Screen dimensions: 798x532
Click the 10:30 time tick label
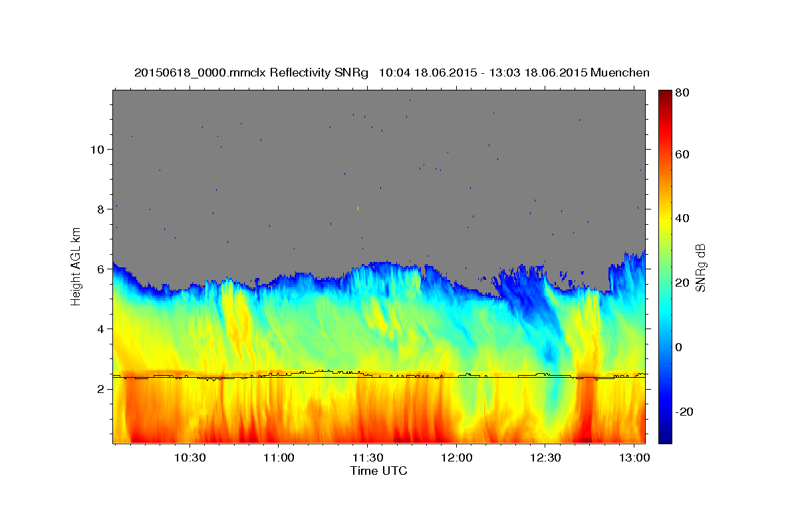190,458
